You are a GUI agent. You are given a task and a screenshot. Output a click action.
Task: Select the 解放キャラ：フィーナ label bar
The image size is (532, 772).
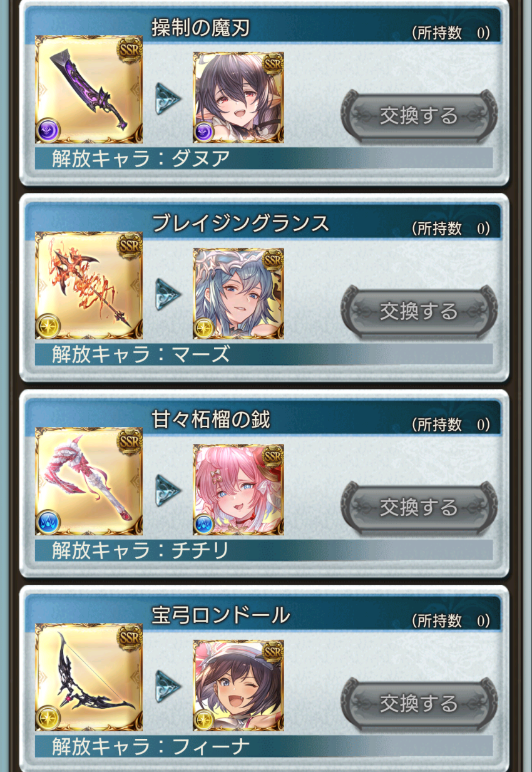(263, 746)
